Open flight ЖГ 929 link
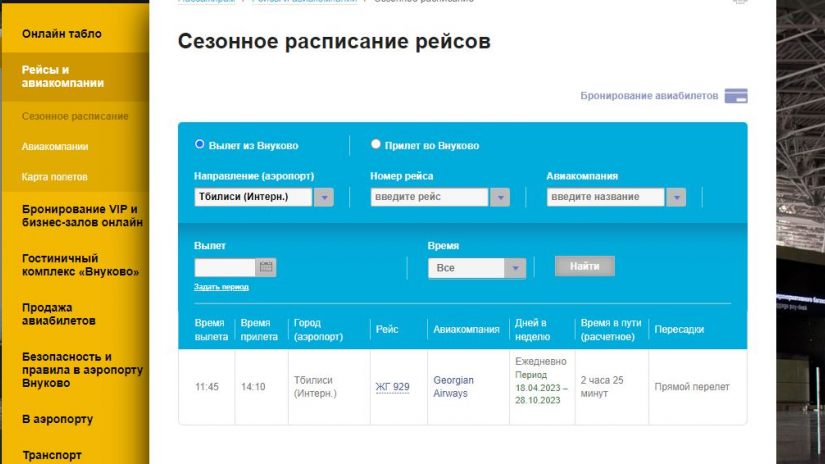This screenshot has height=464, width=825. (x=393, y=387)
